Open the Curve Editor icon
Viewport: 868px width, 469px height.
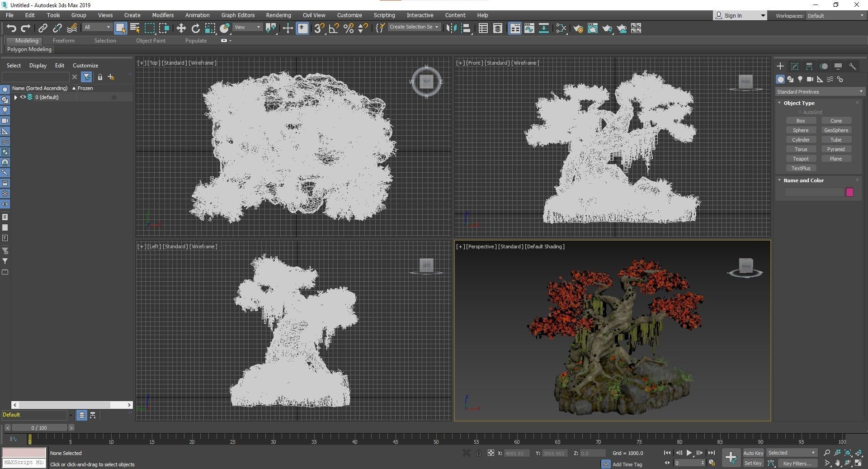coord(529,28)
